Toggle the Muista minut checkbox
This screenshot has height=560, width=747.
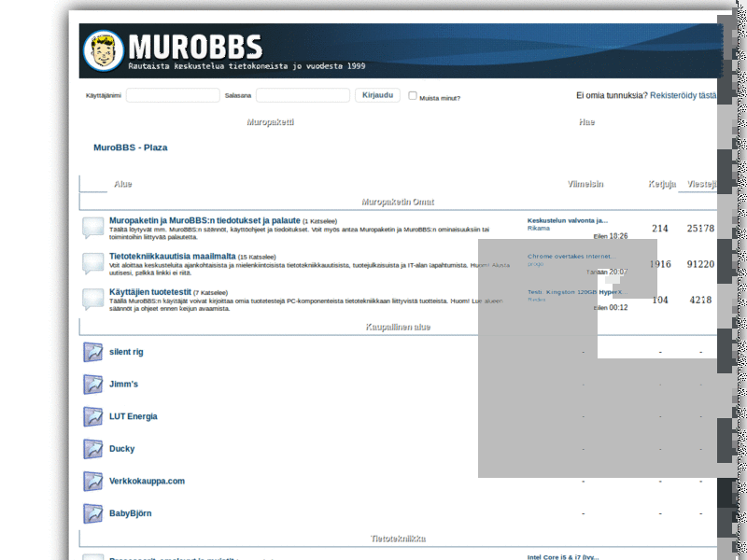tap(413, 95)
